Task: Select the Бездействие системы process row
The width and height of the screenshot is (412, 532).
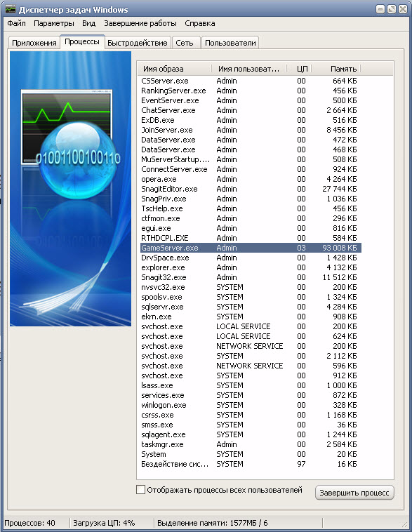Action: pos(251,465)
